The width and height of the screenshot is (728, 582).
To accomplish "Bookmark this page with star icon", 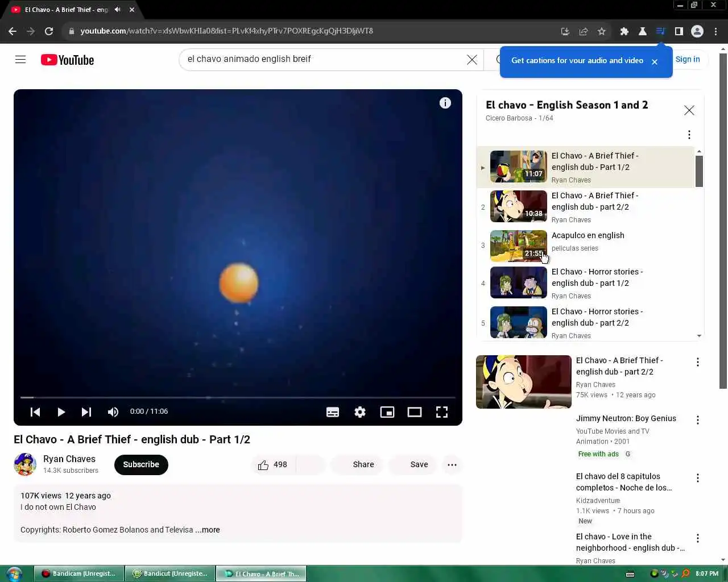I will point(602,31).
